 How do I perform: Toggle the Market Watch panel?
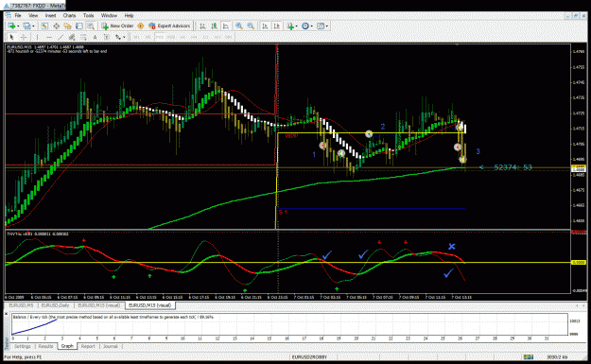[x=44, y=26]
